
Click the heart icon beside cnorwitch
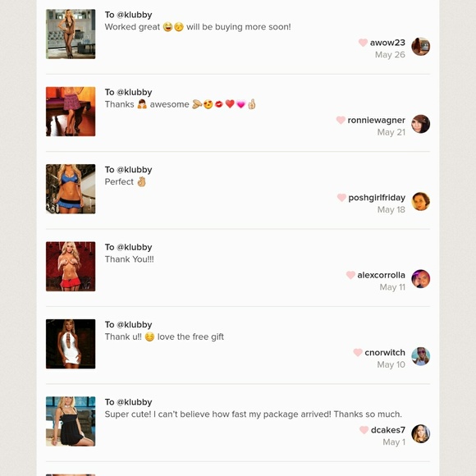click(358, 352)
